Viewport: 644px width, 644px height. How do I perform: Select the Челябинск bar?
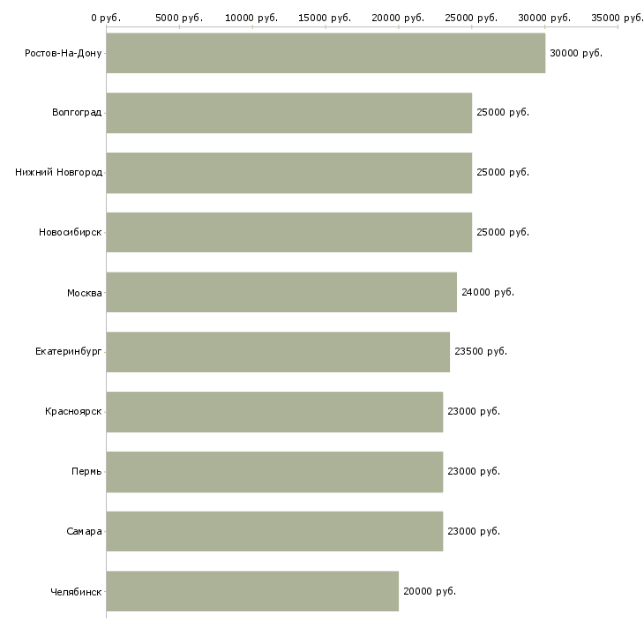point(252,591)
